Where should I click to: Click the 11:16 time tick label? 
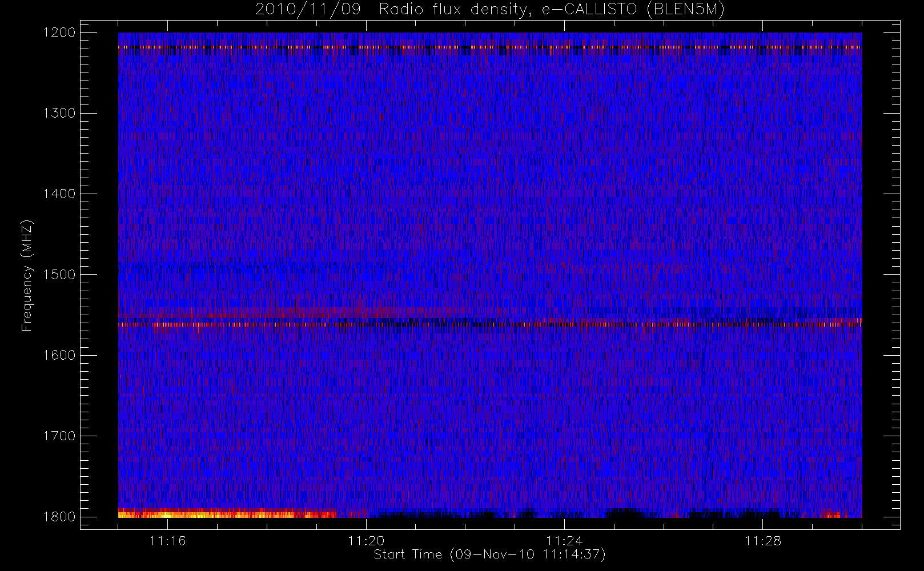168,541
